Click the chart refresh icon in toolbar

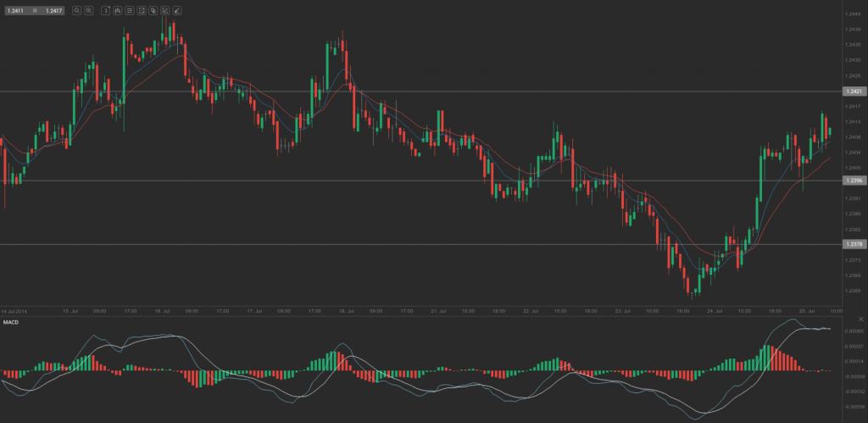click(x=141, y=11)
